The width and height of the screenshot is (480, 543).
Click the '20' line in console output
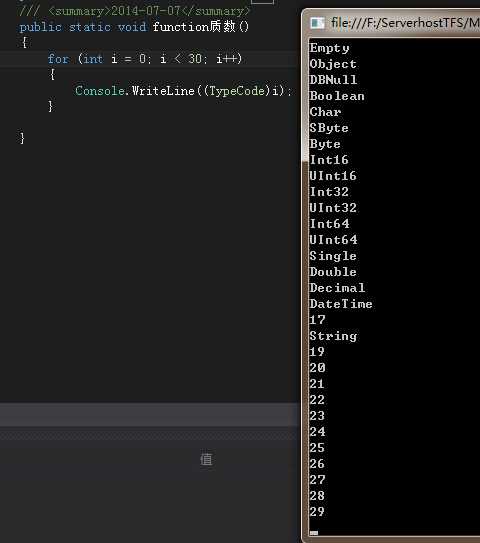click(x=317, y=367)
